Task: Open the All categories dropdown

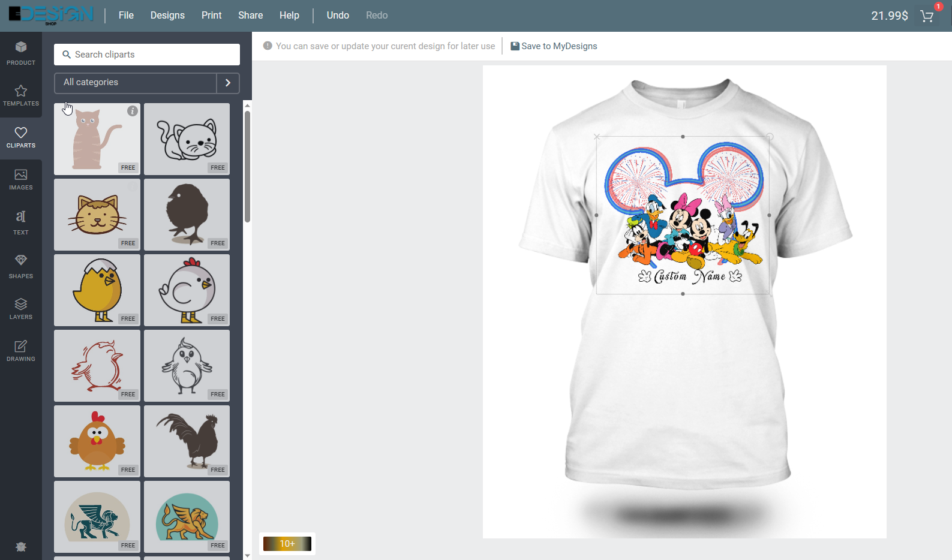Action: [x=135, y=83]
